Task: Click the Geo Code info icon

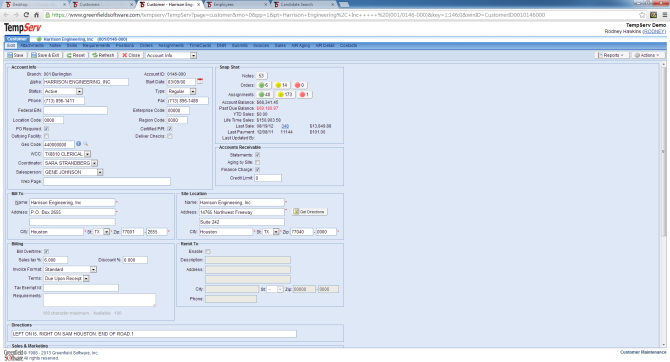Action: coord(79,144)
